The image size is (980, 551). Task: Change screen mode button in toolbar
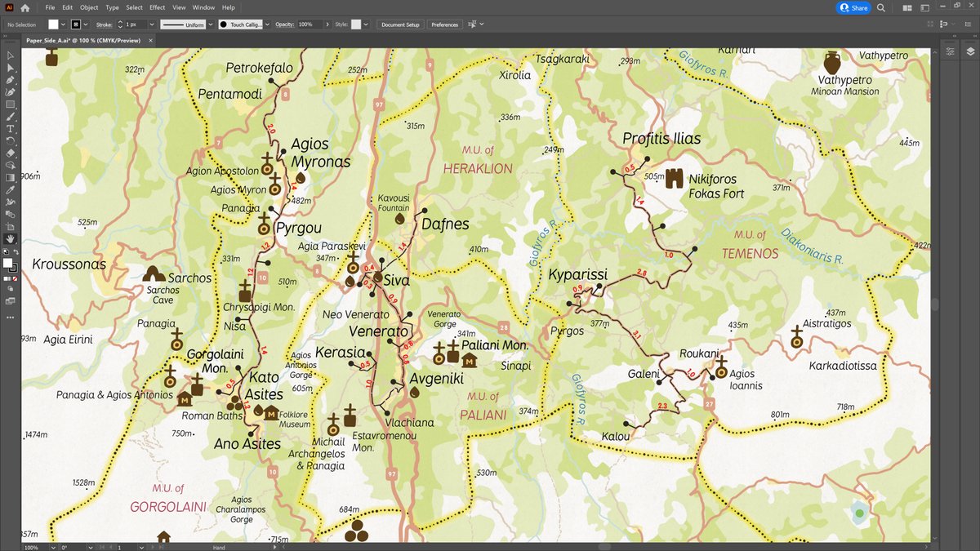click(x=11, y=300)
